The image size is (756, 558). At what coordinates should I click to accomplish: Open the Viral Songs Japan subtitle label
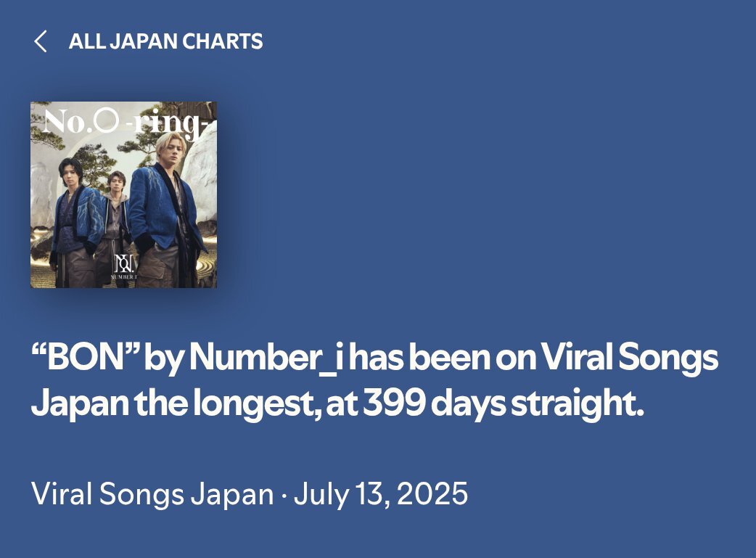(x=152, y=493)
